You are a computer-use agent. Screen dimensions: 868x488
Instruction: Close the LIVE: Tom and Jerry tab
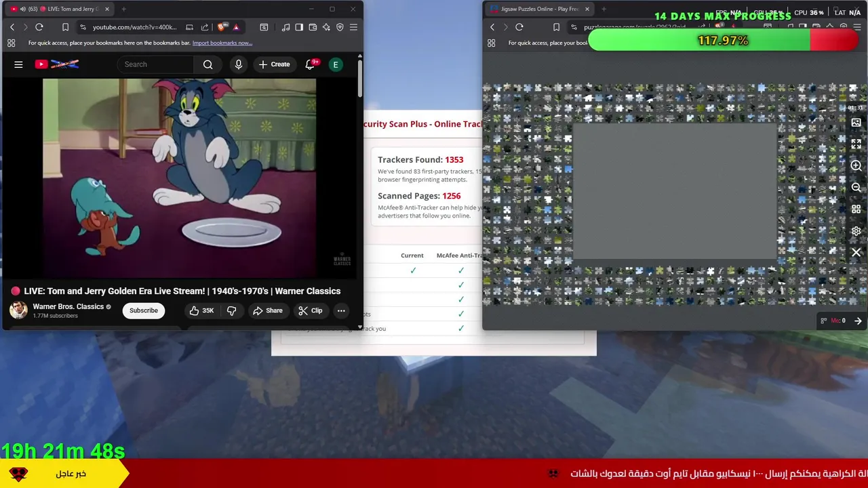(106, 9)
